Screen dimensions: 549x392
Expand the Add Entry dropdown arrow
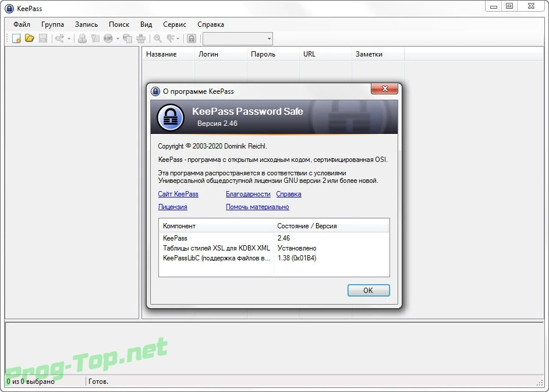click(69, 38)
